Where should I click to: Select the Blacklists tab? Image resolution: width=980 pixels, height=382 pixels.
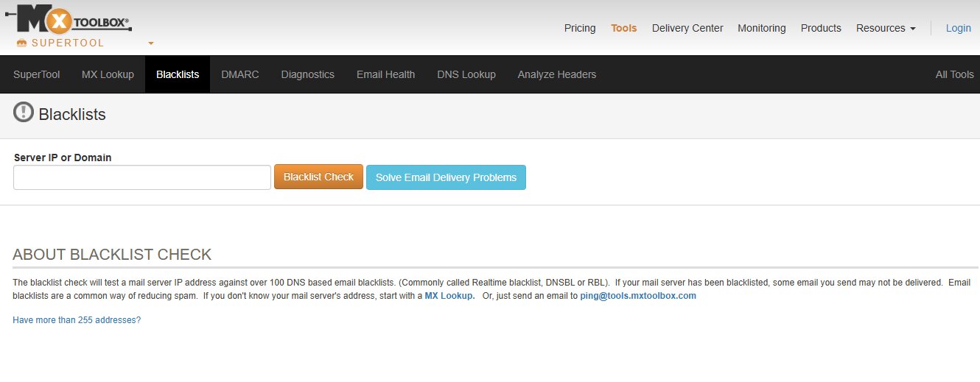tap(178, 74)
